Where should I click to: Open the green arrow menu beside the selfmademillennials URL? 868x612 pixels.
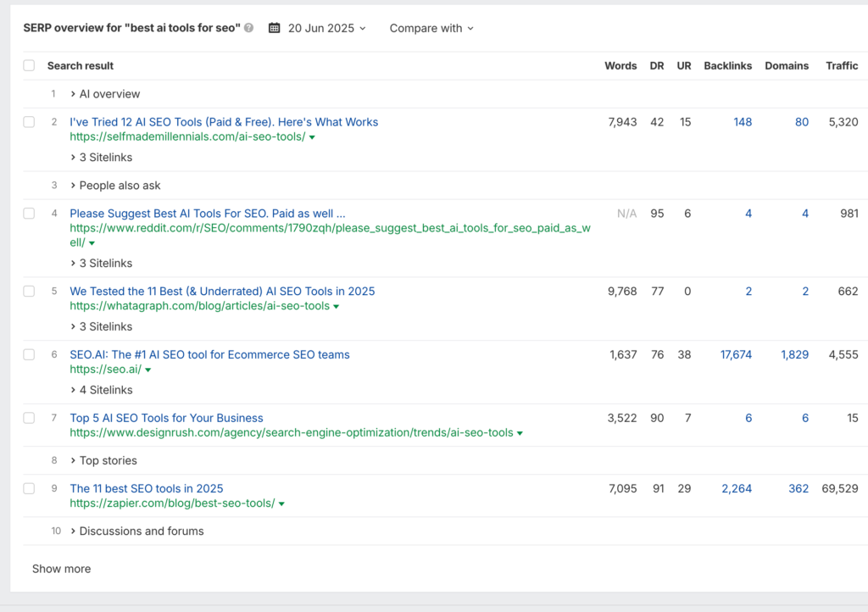pos(312,137)
